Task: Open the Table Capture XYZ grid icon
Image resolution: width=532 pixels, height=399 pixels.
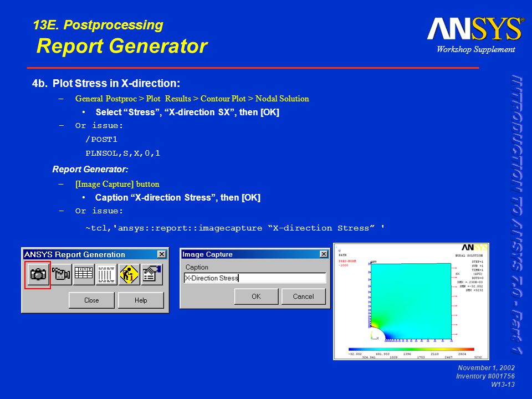Action: point(84,274)
